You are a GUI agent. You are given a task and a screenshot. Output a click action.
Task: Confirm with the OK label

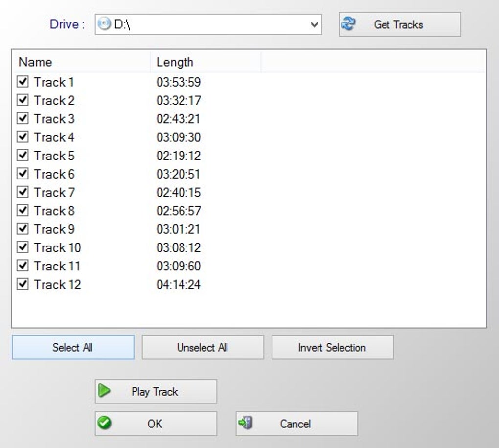pyautogui.click(x=155, y=424)
